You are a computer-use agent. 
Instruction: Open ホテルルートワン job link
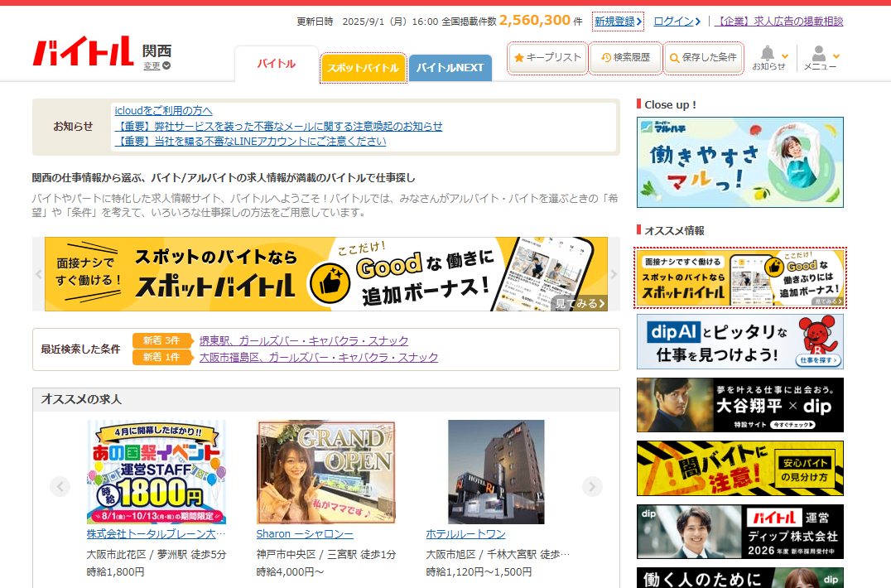coord(465,534)
